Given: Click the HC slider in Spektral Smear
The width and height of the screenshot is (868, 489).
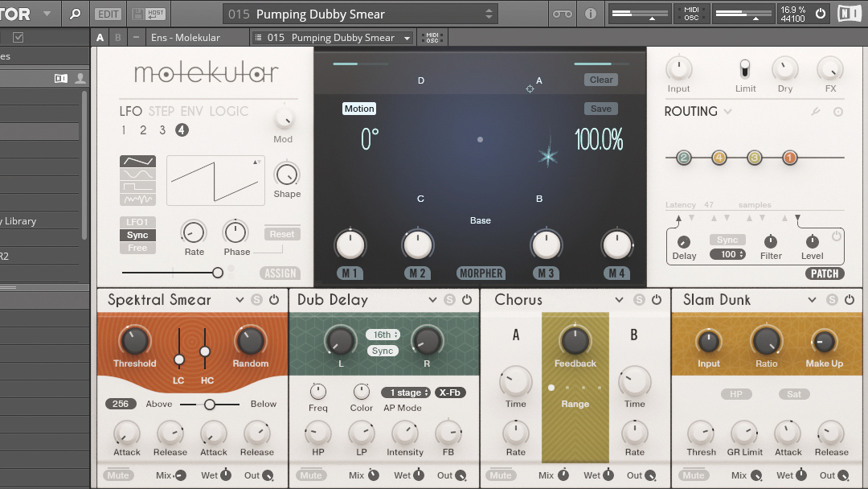Looking at the screenshot, I should pyautogui.click(x=205, y=349).
